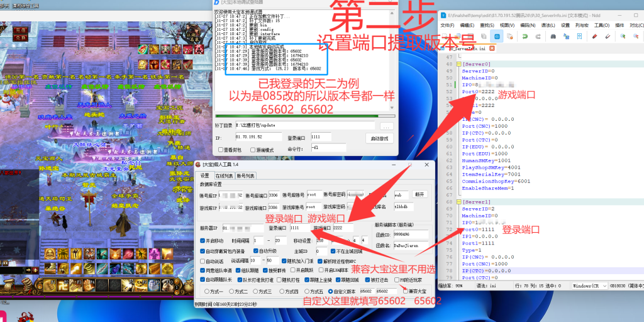
Task: Switch to the 设置 tab
Action: (205, 176)
